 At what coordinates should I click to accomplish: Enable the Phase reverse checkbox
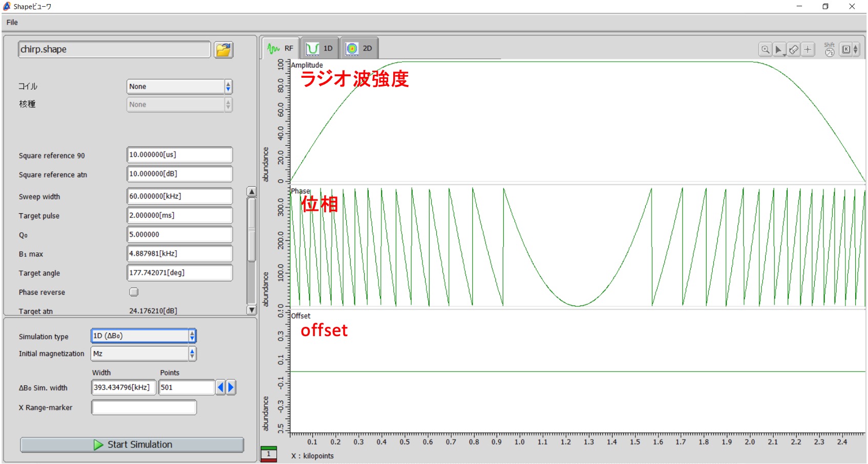click(x=134, y=292)
